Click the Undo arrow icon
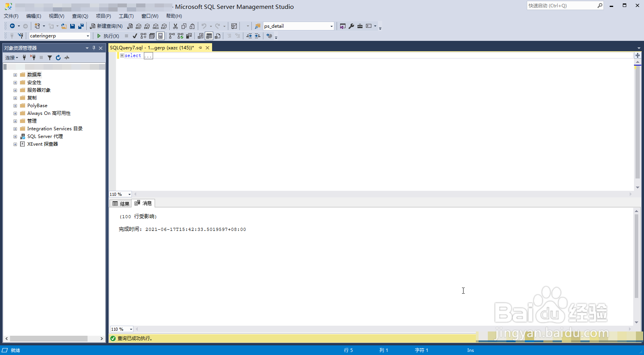This screenshot has width=644, height=355. pos(204,26)
